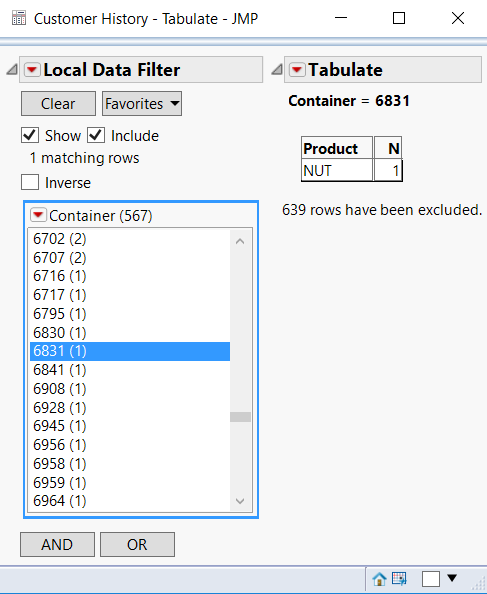Click the OR button
The width and height of the screenshot is (487, 594).
click(137, 544)
